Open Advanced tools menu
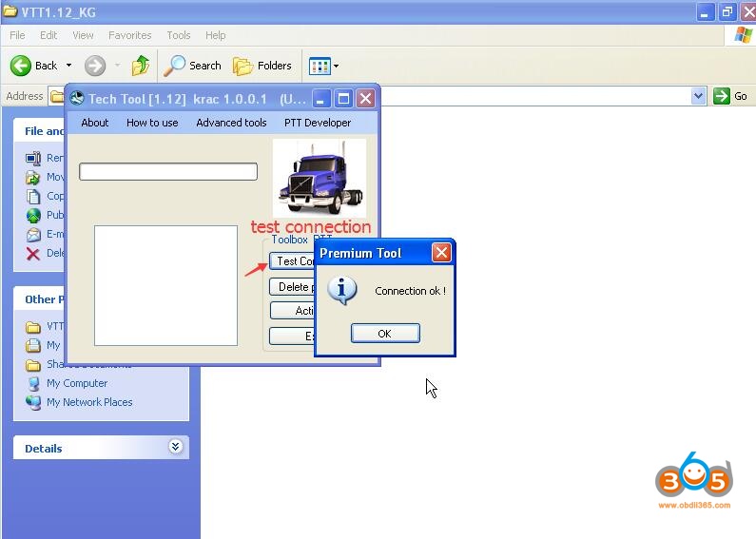Viewport: 756px width, 539px height. tap(231, 123)
